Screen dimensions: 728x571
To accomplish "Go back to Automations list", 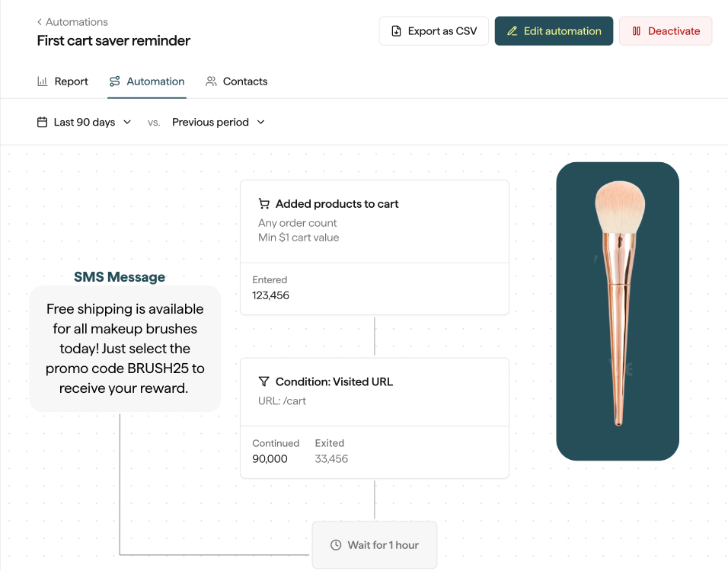I will click(73, 21).
